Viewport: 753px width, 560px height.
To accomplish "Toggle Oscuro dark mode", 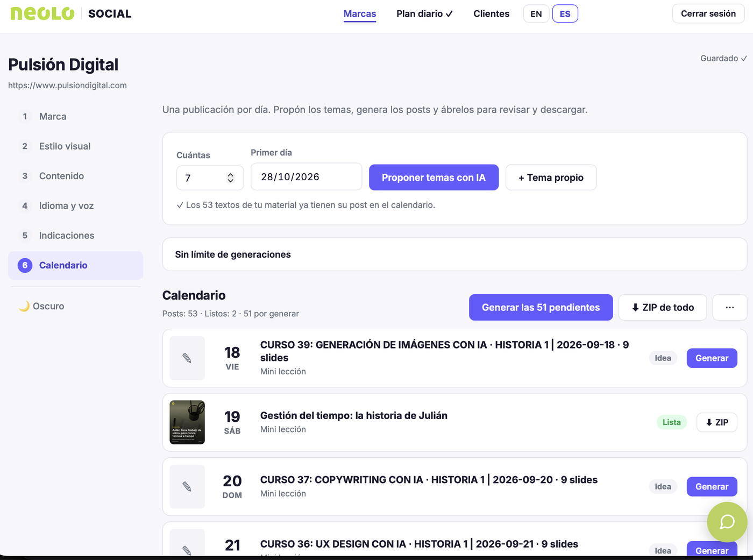I will tap(41, 306).
